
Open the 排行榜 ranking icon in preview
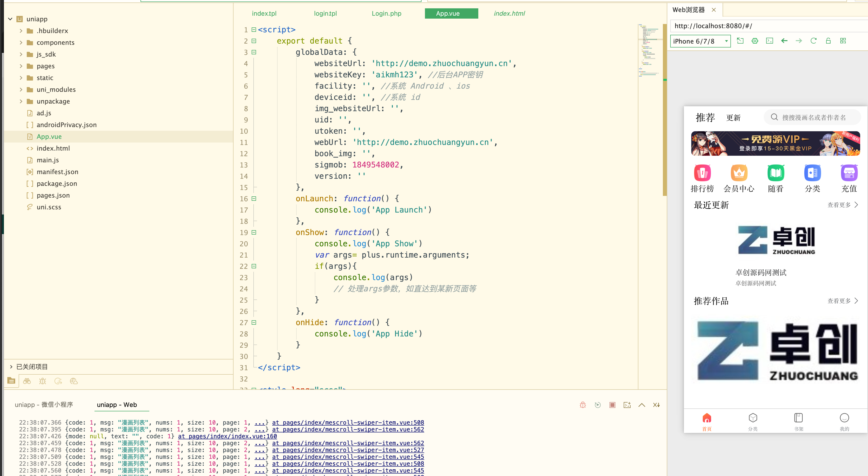(702, 173)
